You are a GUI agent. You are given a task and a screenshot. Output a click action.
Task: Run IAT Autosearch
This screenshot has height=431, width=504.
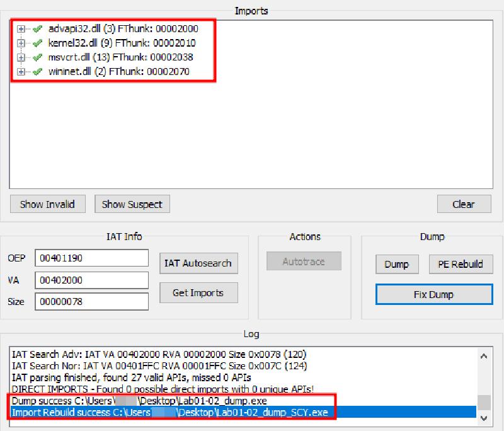click(x=198, y=263)
